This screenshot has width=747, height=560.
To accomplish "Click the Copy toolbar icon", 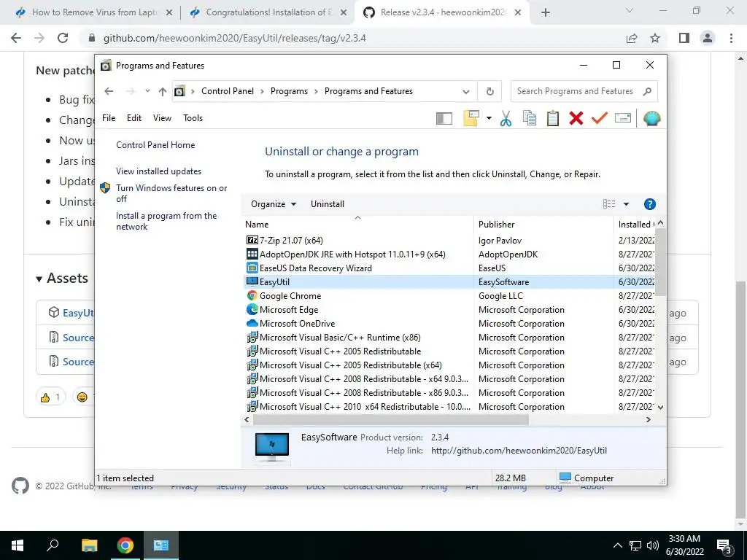I will 530,118.
